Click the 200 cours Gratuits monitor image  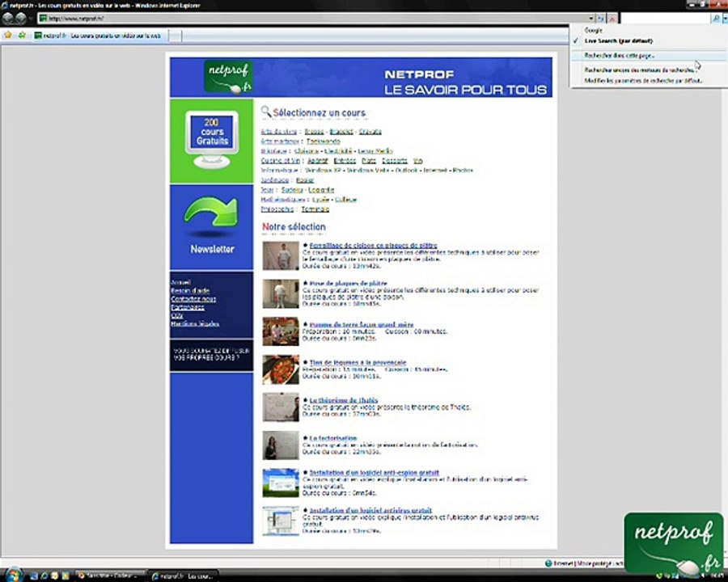[x=212, y=139]
